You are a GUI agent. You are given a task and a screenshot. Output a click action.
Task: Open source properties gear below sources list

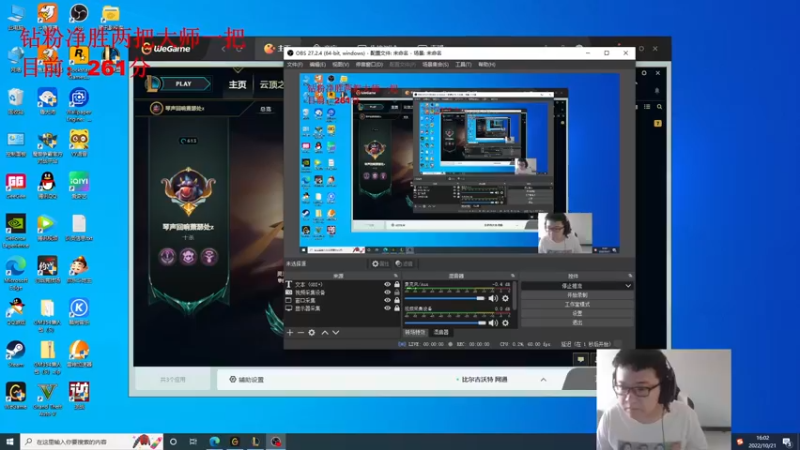click(312, 333)
